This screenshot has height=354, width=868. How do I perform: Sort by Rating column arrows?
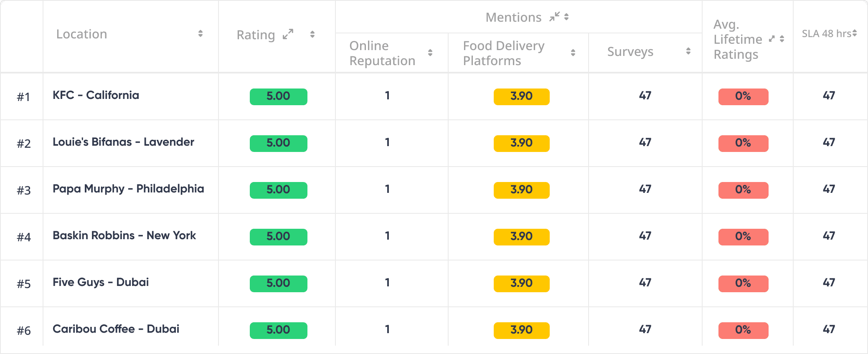[312, 34]
